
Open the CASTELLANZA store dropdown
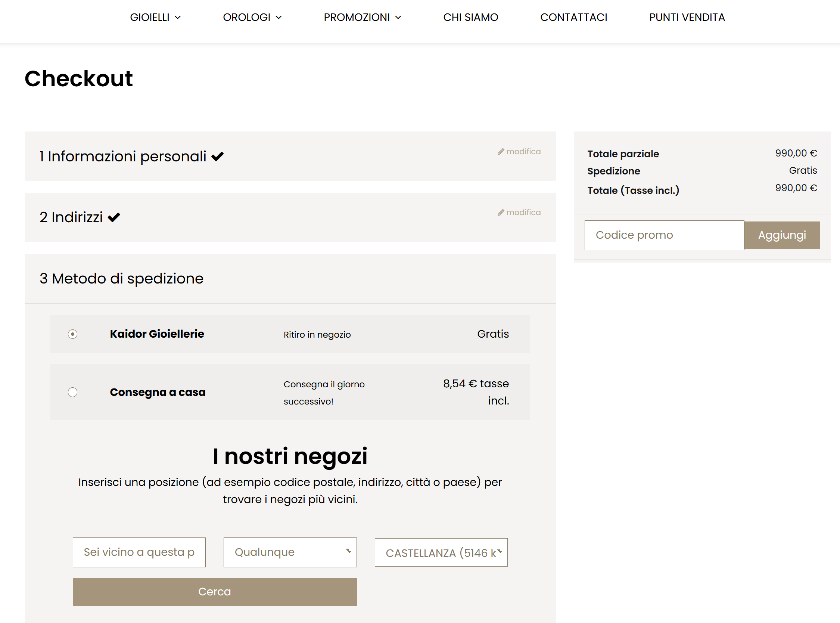click(x=441, y=552)
